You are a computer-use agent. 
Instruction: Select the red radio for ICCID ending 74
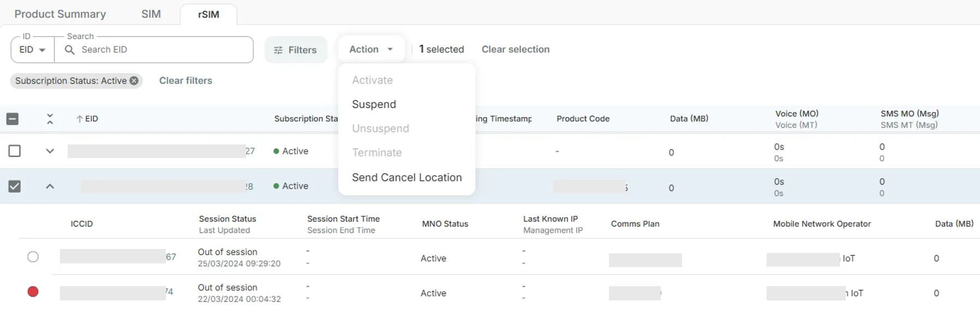[x=33, y=292]
